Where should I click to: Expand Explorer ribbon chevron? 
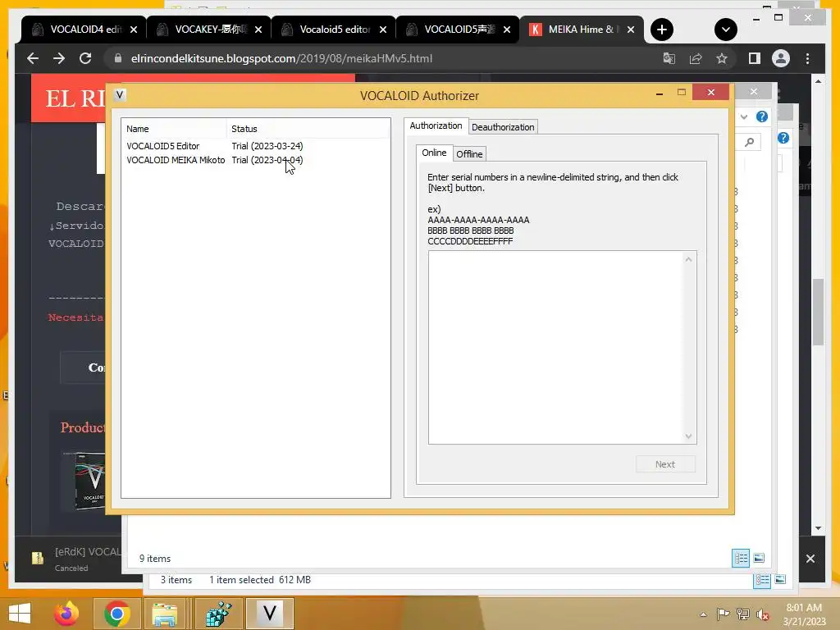743,116
